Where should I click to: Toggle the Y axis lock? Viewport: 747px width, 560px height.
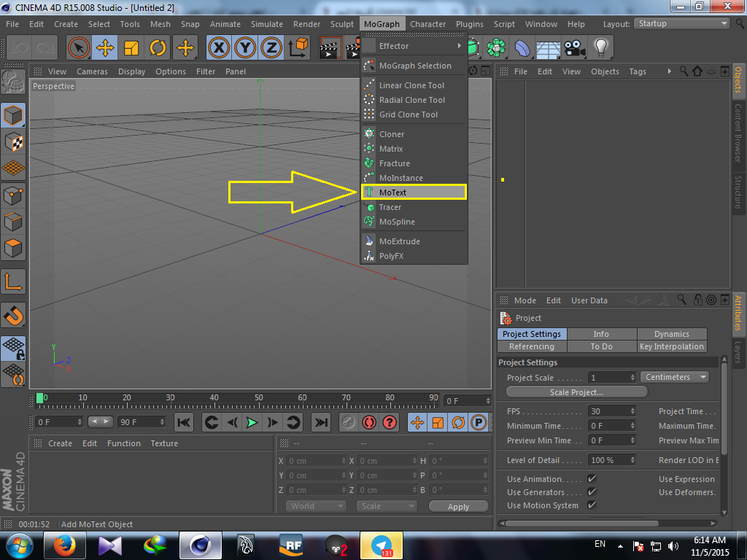pos(245,48)
